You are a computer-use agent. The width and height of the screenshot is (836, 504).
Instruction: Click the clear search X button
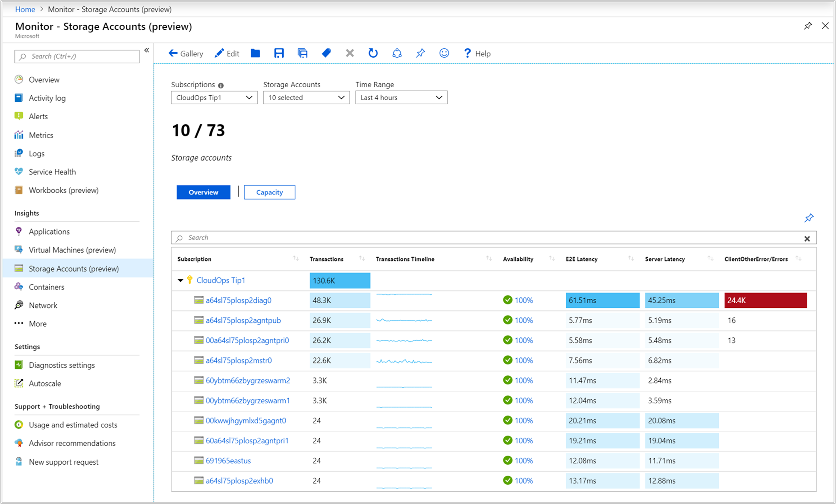807,238
